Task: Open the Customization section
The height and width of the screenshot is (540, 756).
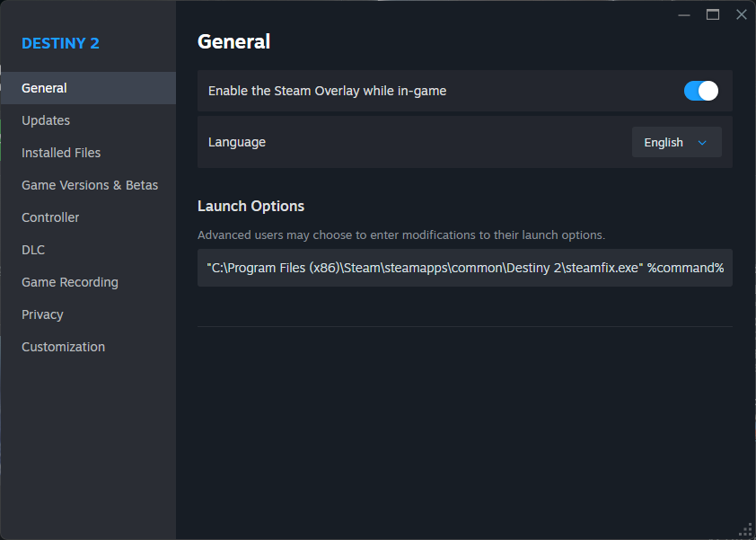Action: point(88,347)
